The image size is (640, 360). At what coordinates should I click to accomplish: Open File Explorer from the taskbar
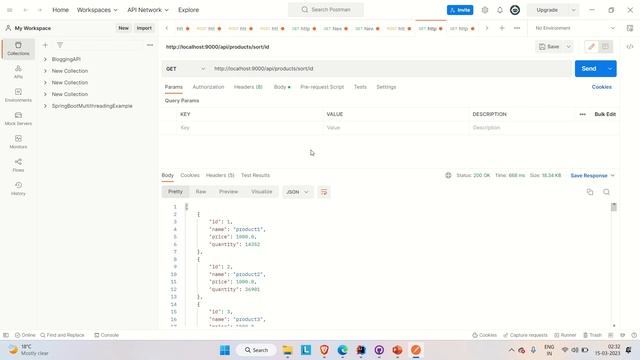click(x=287, y=350)
